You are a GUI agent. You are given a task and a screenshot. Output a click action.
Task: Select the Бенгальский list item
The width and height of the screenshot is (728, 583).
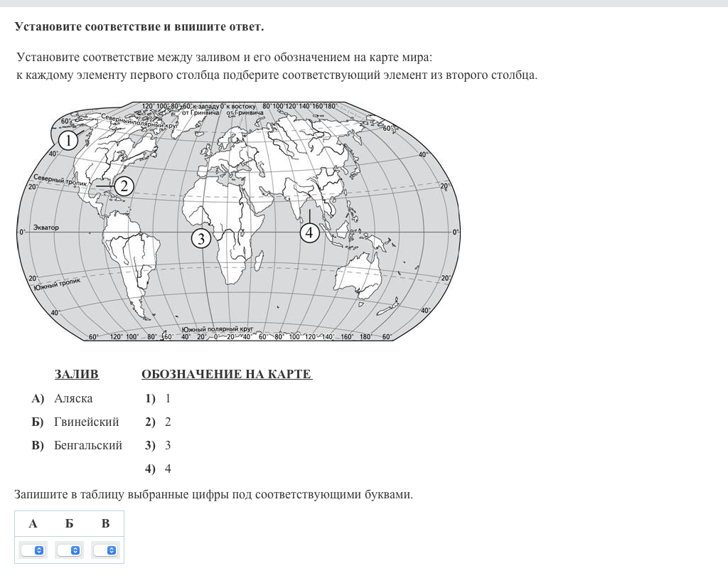click(x=87, y=445)
